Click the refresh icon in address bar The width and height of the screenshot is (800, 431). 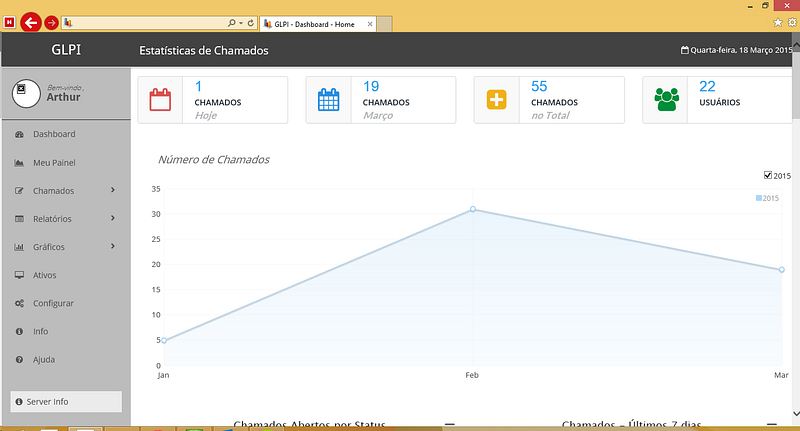point(251,23)
